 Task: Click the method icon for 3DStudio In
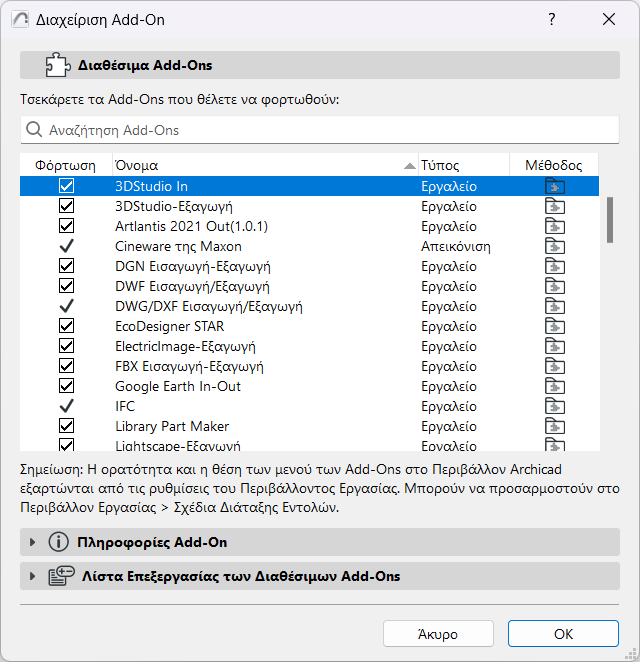click(555, 186)
